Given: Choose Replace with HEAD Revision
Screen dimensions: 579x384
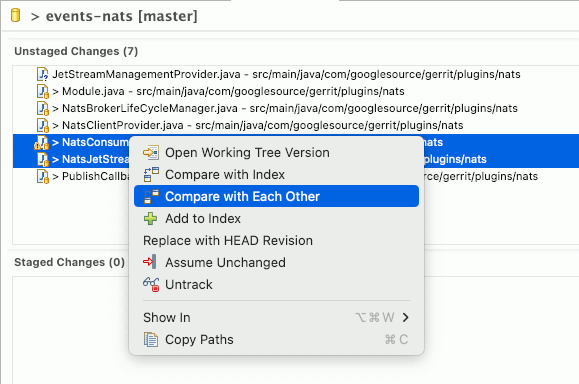Looking at the screenshot, I should pyautogui.click(x=276, y=240).
